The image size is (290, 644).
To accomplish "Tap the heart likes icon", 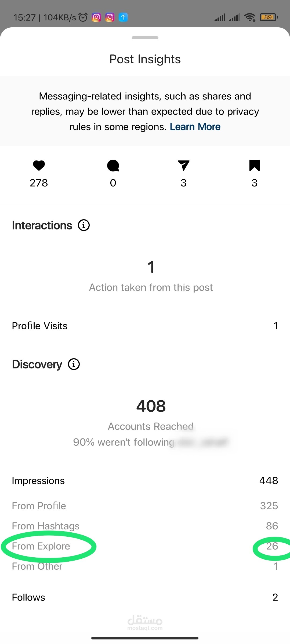I will 39,165.
